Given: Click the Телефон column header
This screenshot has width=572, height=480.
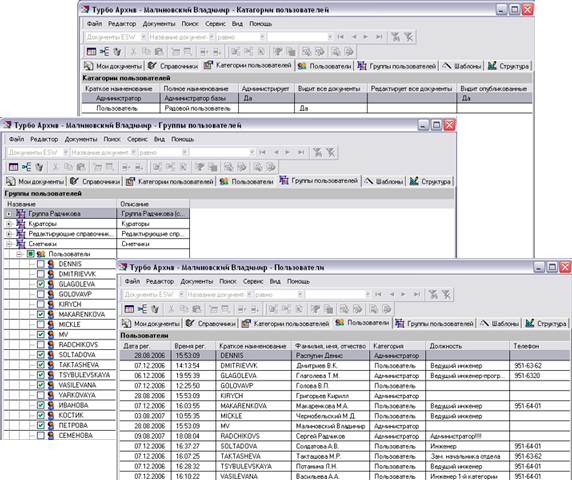Looking at the screenshot, I should tap(540, 346).
